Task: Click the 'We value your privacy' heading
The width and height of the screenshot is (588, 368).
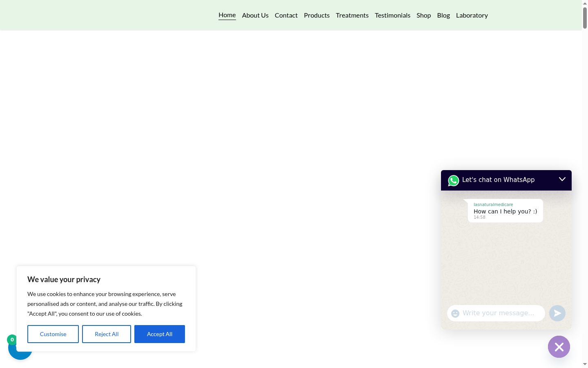Action: (x=64, y=280)
